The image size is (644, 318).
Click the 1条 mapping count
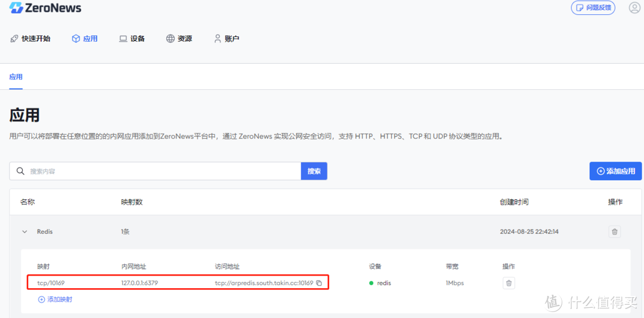[x=125, y=231]
